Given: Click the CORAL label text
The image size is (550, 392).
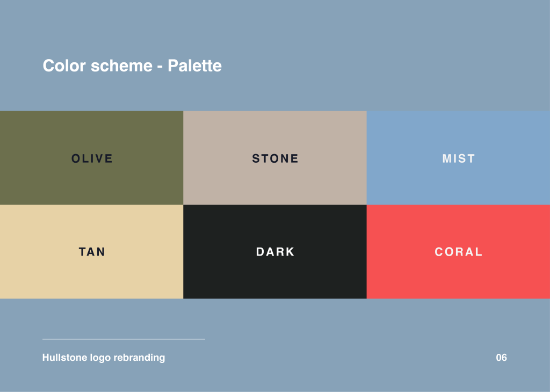Looking at the screenshot, I should click(x=459, y=252).
